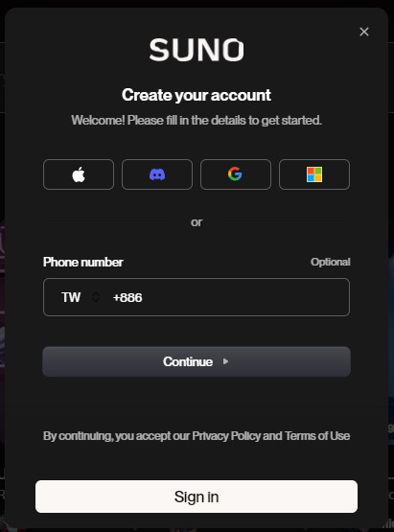
Task: Click the Continue button
Action: pyautogui.click(x=197, y=361)
